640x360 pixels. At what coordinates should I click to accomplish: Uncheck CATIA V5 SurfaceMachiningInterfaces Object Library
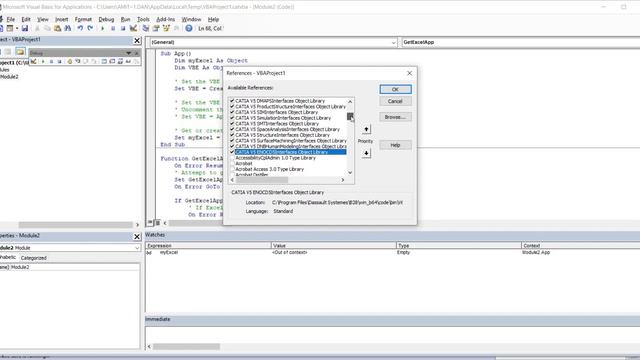[232, 140]
